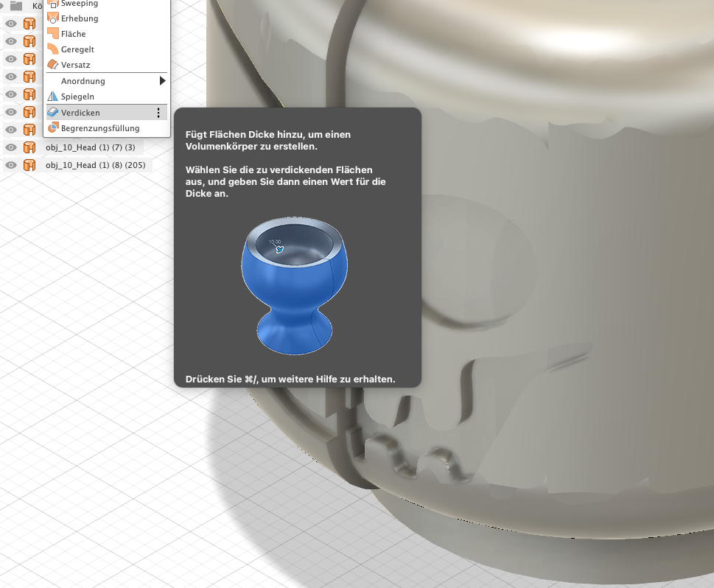Viewport: 714px width, 588px height.
Task: Choose the Fläche icon in menu
Action: [x=53, y=34]
